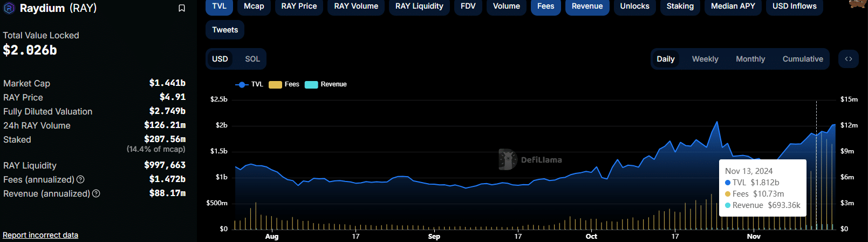Image resolution: width=868 pixels, height=242 pixels.
Task: Open the embed chart code icon
Action: pos(849,59)
